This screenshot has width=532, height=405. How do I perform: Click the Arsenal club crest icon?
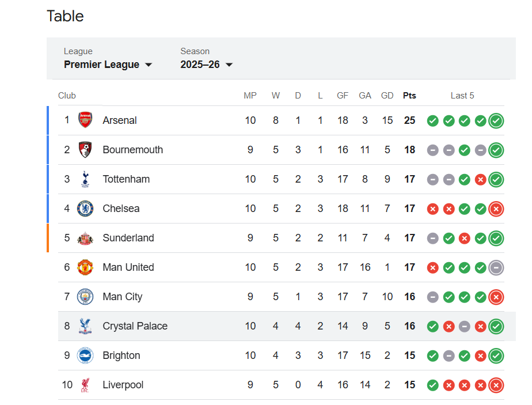click(85, 120)
